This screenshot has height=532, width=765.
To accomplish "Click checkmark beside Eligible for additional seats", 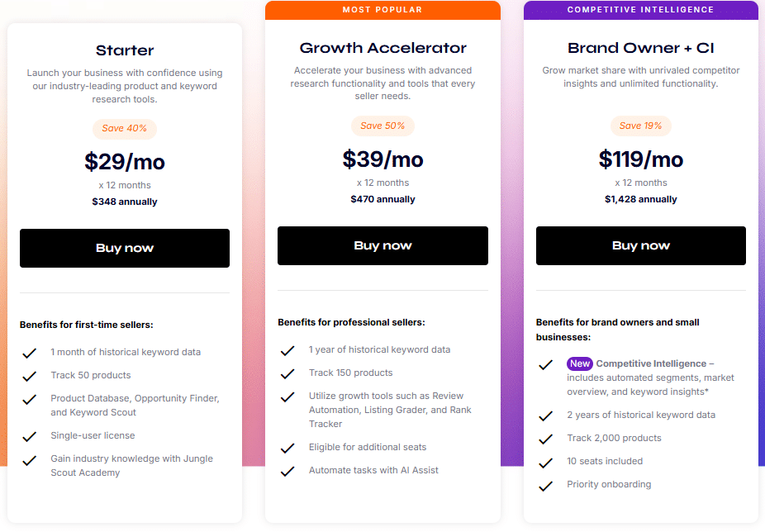I will coord(287,448).
